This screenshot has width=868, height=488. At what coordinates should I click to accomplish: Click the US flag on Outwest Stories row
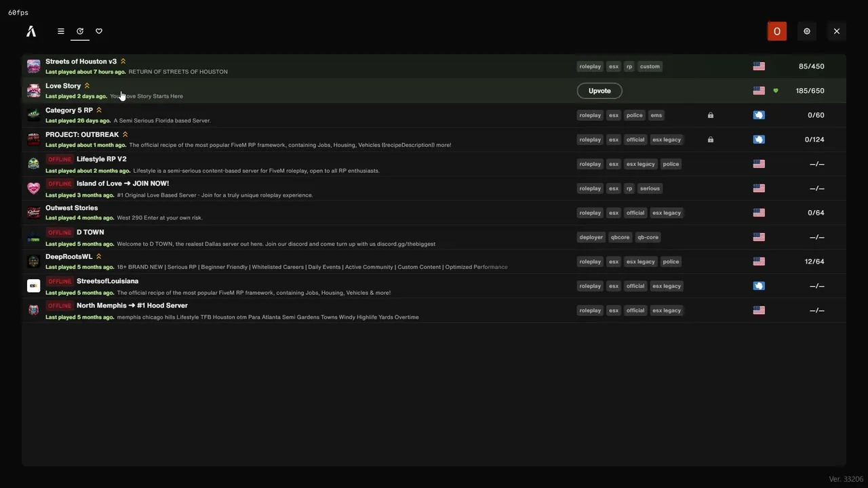(759, 213)
